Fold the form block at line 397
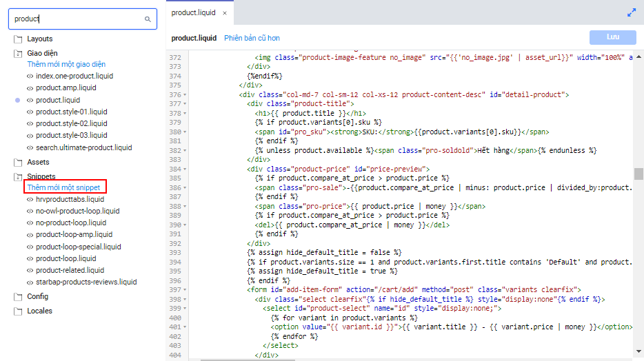This screenshot has width=644, height=361. (185, 290)
